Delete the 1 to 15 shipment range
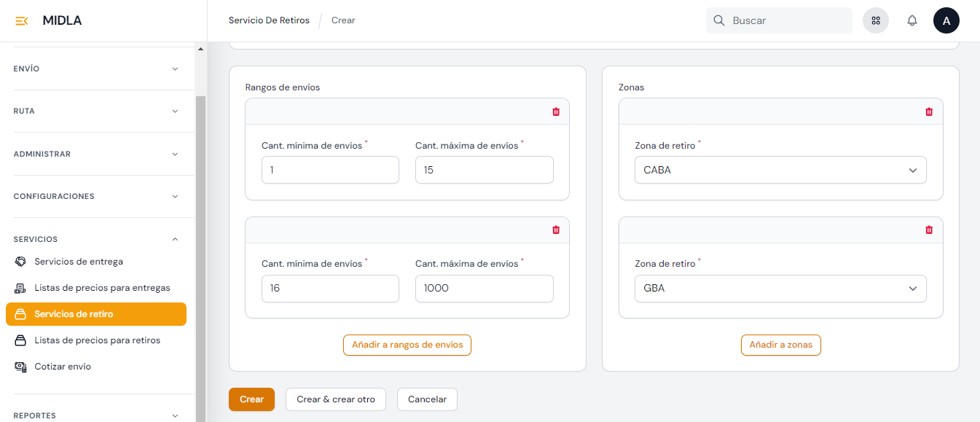The image size is (980, 422). point(556,112)
